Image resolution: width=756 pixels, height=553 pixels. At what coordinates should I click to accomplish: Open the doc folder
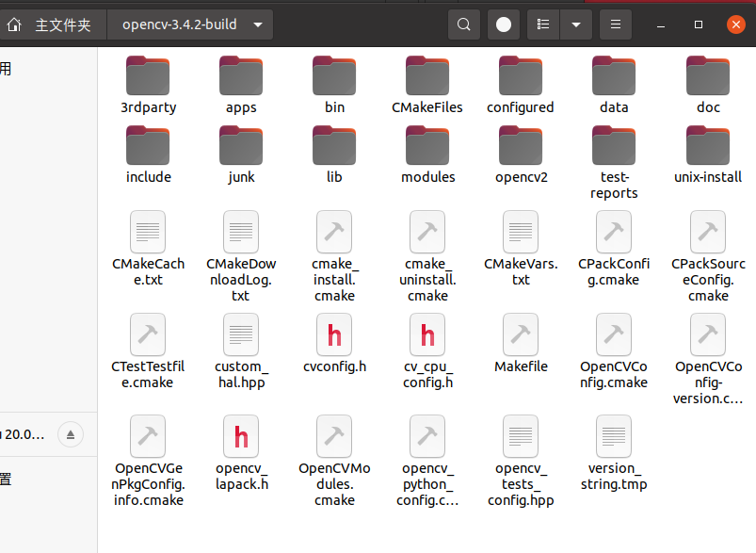pos(708,75)
